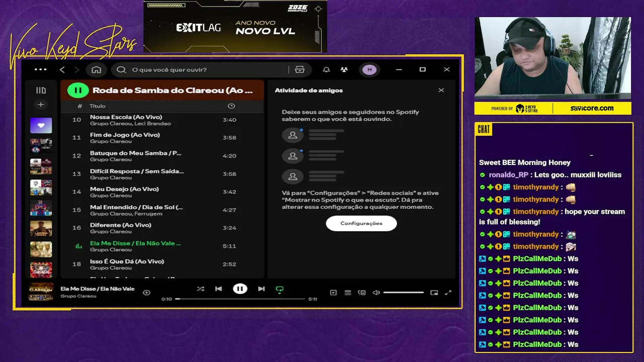Open the Browse icon in search bar
This screenshot has width=644, height=362.
click(300, 69)
